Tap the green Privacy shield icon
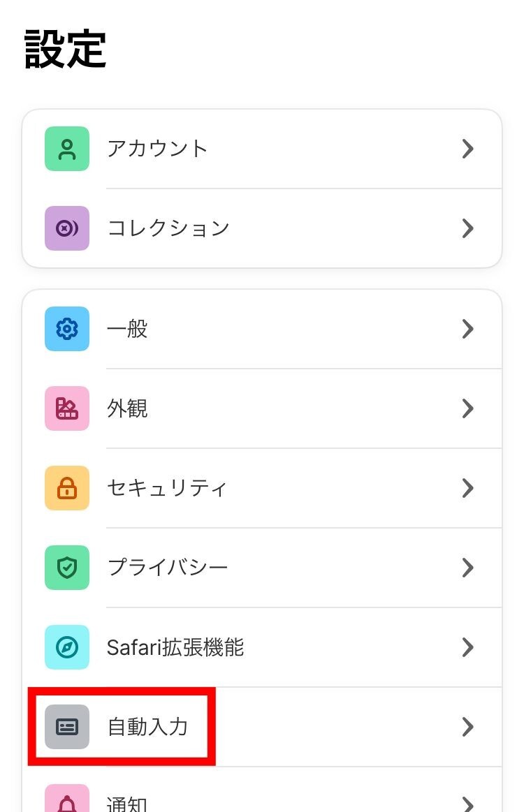Screen dimensions: 524x812 click(67, 568)
